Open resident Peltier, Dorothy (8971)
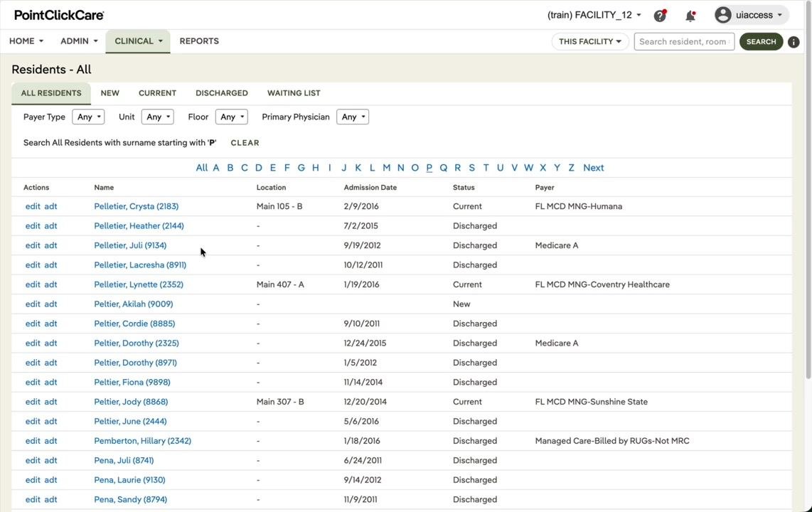 click(135, 363)
